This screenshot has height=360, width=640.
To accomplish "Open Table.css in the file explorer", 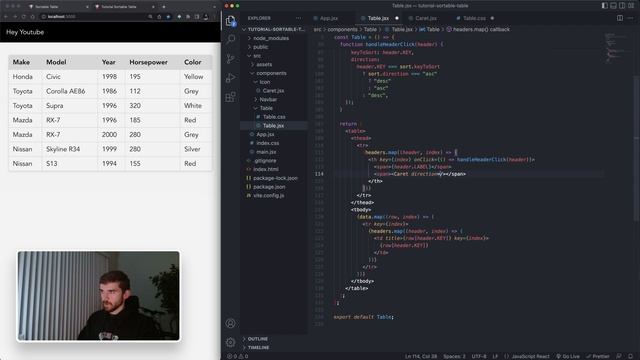I will pos(274,117).
